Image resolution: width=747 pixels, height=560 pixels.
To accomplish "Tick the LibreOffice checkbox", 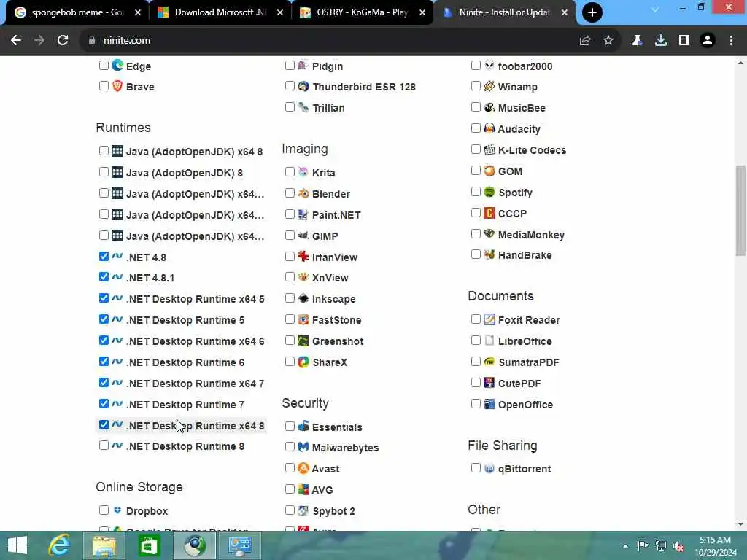I will pos(476,341).
